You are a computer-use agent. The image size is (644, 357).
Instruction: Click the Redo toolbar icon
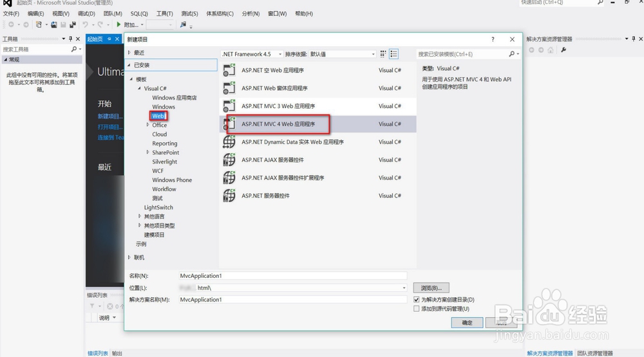100,24
